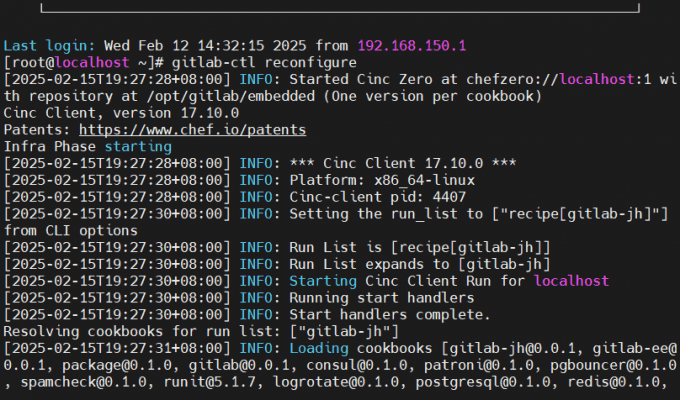Click 'consul@0.1.0' text
The width and height of the screenshot is (680, 400).
point(357,365)
